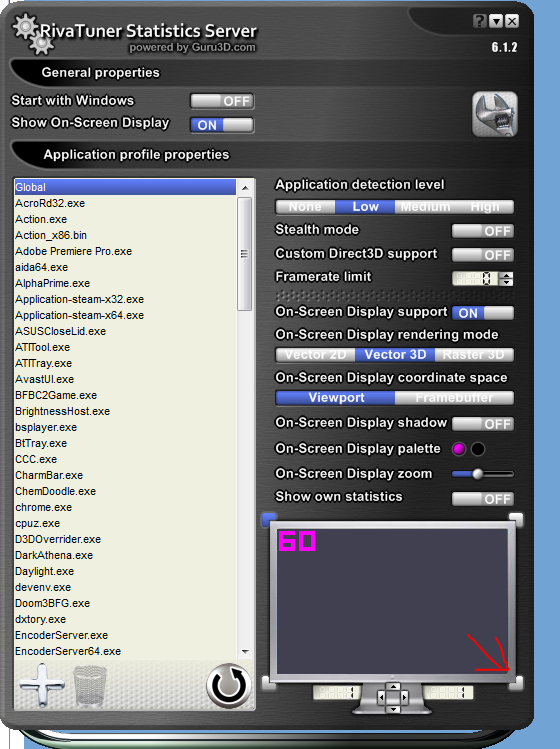The width and height of the screenshot is (560, 749).
Task: Decrease framerate limit with down arrow
Action: (x=506, y=282)
